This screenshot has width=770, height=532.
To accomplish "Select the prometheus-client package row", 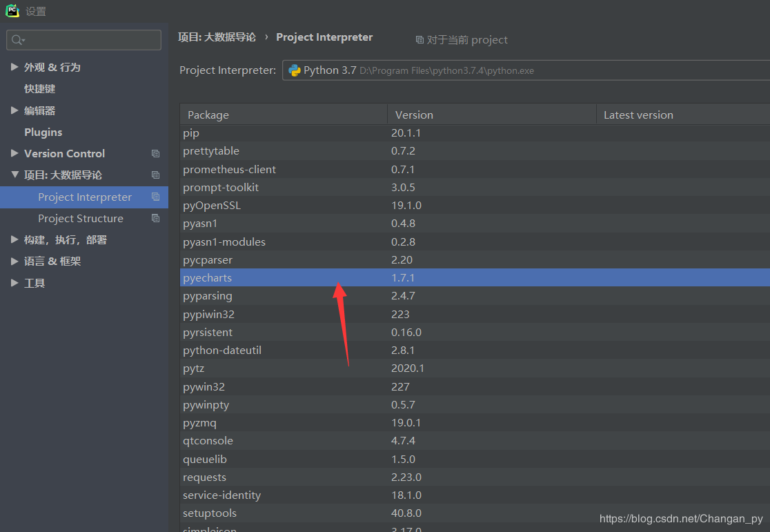I will click(475, 170).
